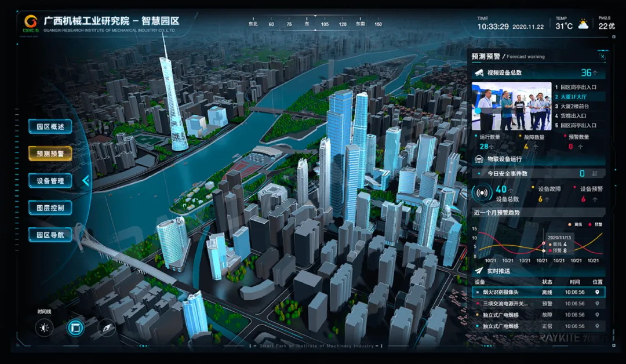This screenshot has width=626, height=364.
Task: Open the 园区导航 menu
Action: click(50, 235)
